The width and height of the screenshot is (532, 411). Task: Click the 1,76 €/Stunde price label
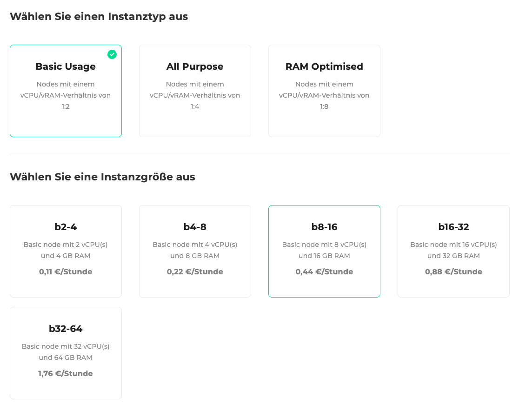click(66, 373)
